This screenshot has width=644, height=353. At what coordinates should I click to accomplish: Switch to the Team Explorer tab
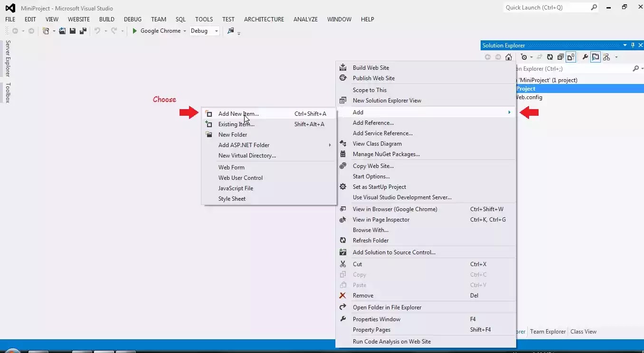click(548, 332)
